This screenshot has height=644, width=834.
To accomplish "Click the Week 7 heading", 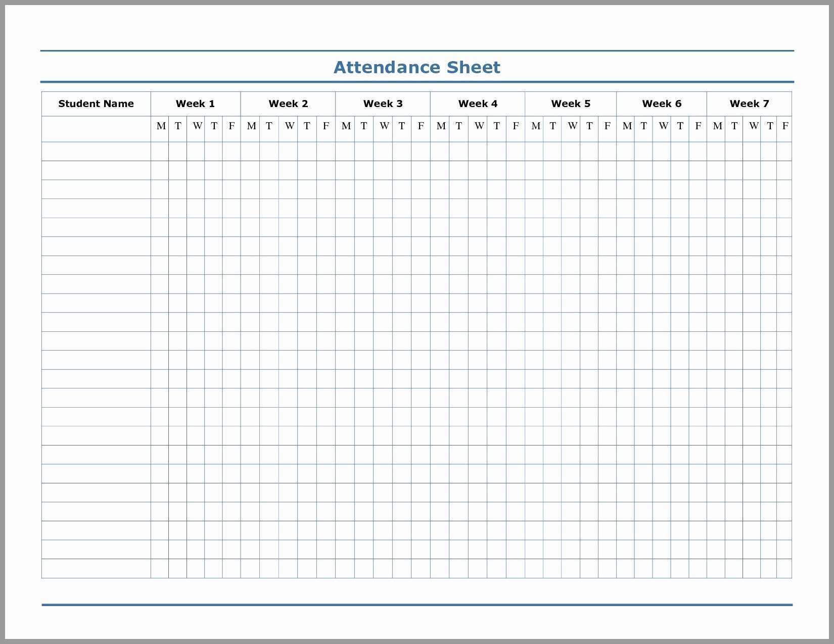I will [750, 104].
